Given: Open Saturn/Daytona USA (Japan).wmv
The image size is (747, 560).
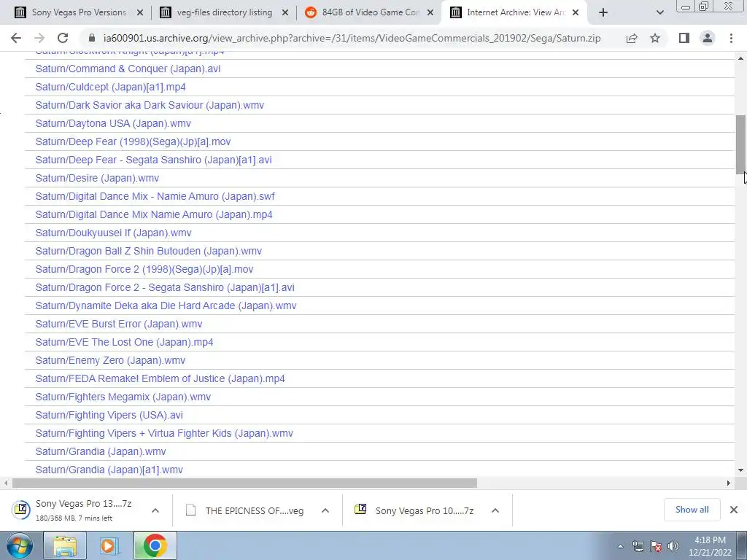Looking at the screenshot, I should 113,123.
